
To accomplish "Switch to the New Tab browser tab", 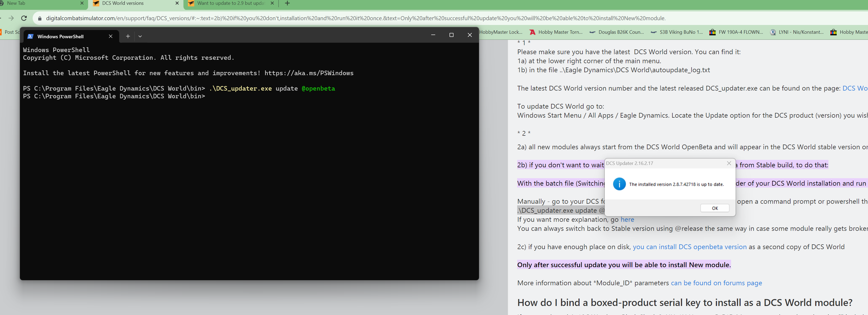I will point(40,3).
